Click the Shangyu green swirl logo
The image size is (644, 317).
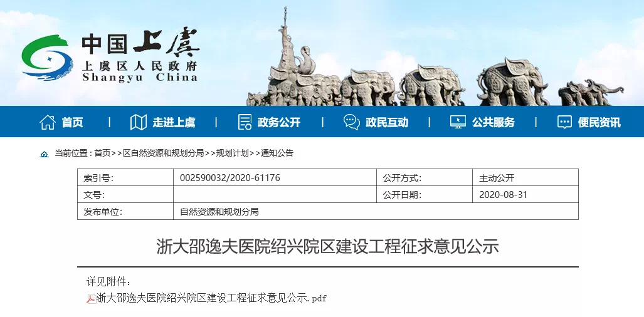click(47, 56)
